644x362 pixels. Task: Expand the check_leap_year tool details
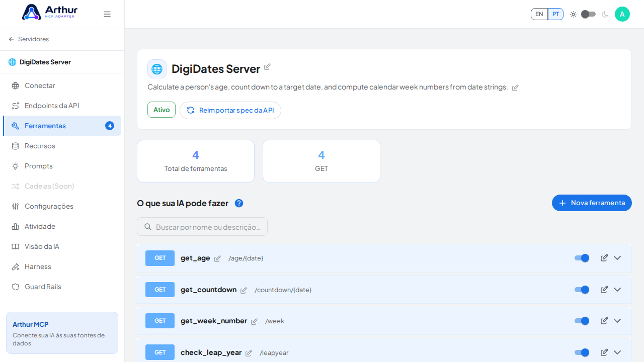[x=617, y=352]
